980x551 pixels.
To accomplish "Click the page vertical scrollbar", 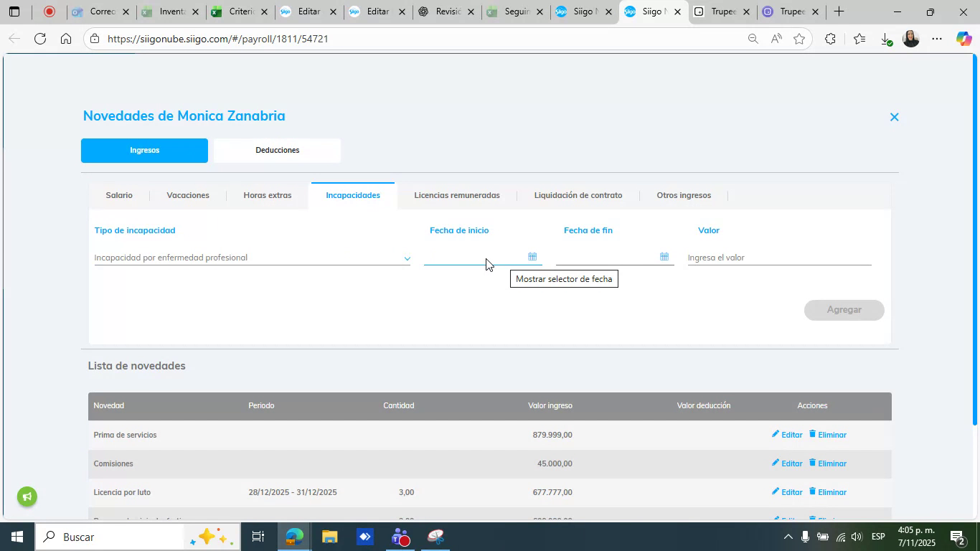I will tap(974, 240).
